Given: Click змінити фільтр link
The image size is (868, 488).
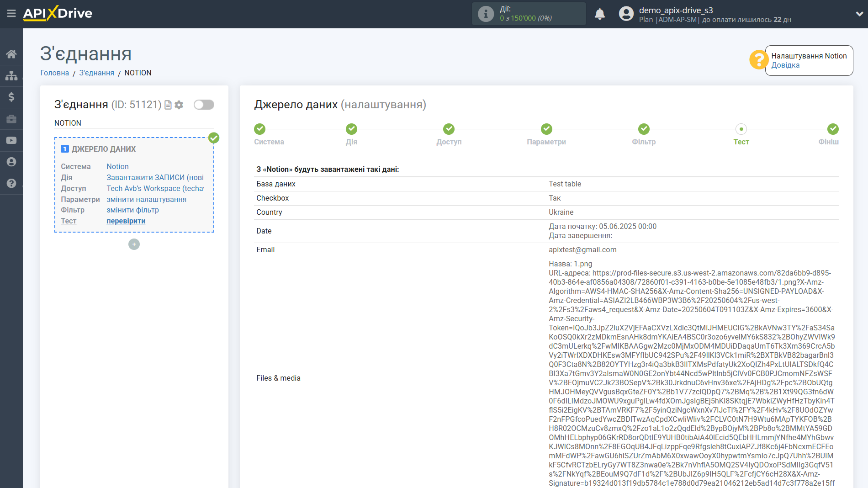Looking at the screenshot, I should 132,210.
